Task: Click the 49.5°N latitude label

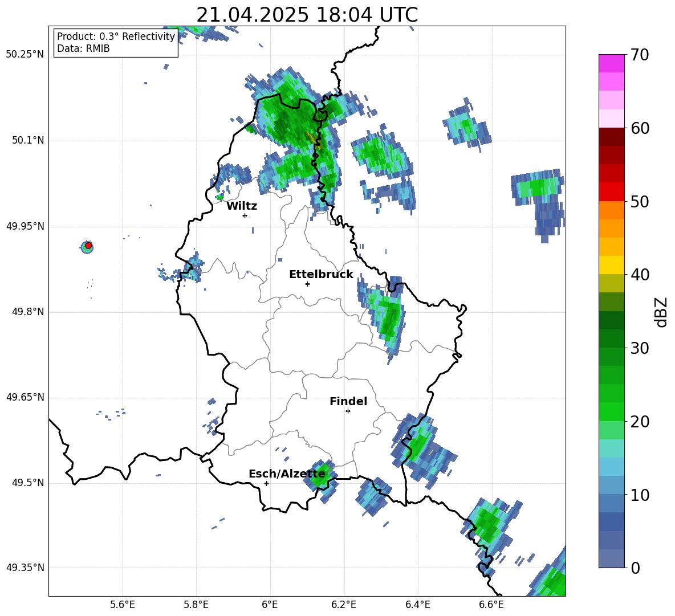Action: click(x=28, y=483)
